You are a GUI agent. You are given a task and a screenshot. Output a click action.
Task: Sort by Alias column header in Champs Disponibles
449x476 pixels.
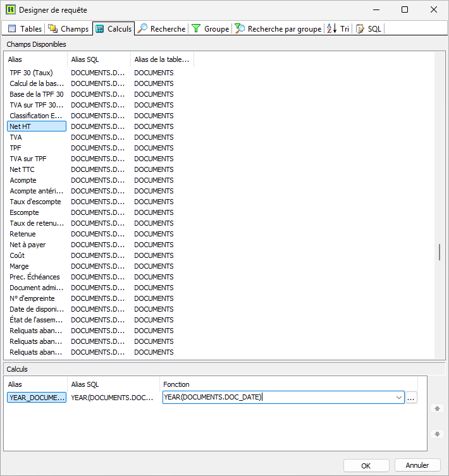35,59
